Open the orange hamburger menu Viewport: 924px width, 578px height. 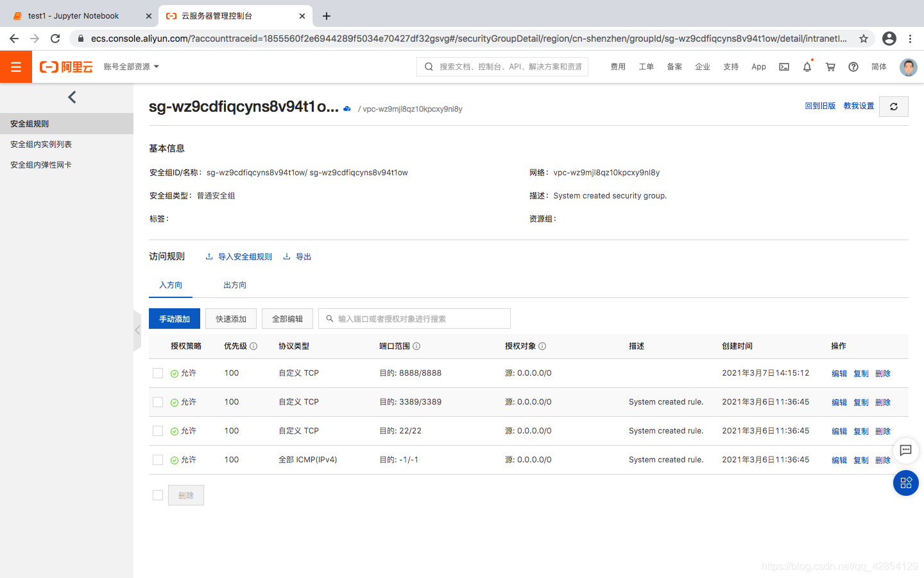(16, 67)
